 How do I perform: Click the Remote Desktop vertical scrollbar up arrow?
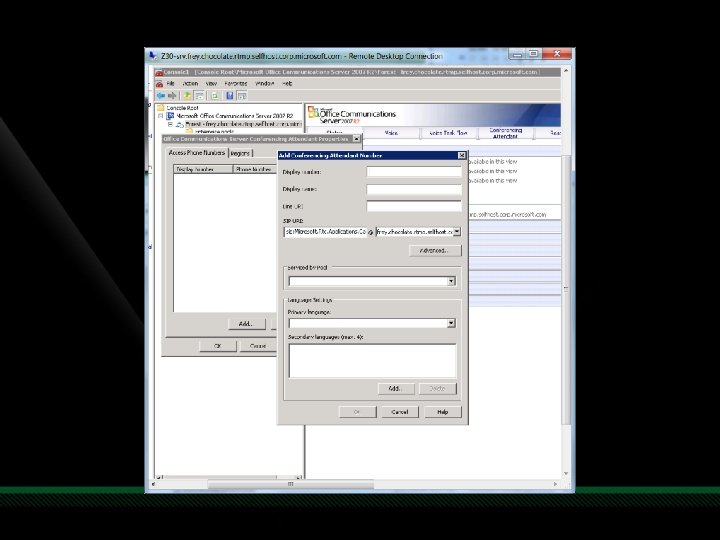pos(566,71)
